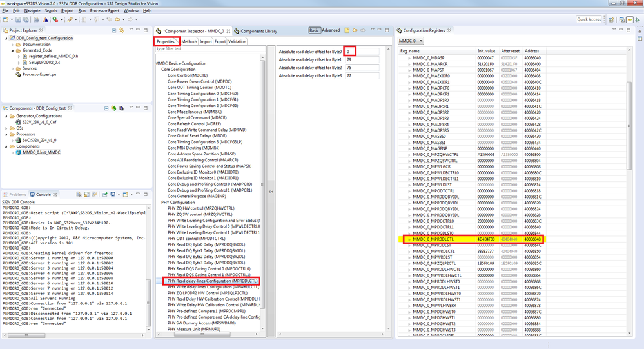Expand the MMDC_0:Init_MMDC component node
This screenshot has height=349, width=644.
13,152
